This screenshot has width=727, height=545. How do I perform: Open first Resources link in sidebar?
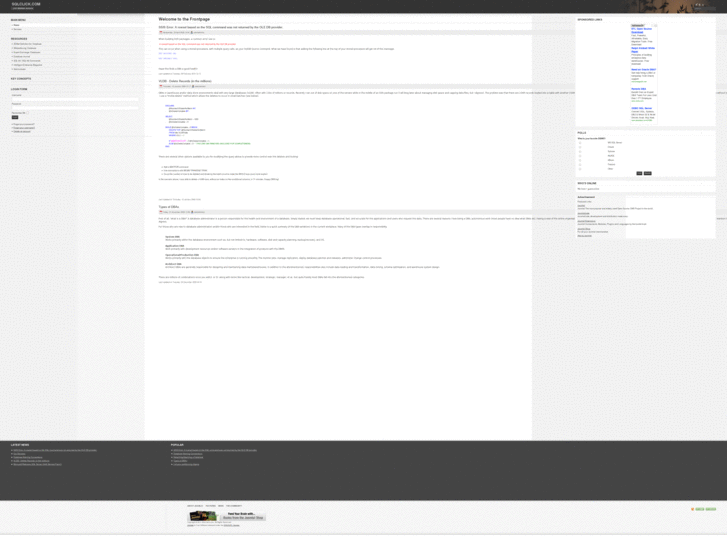coord(27,44)
